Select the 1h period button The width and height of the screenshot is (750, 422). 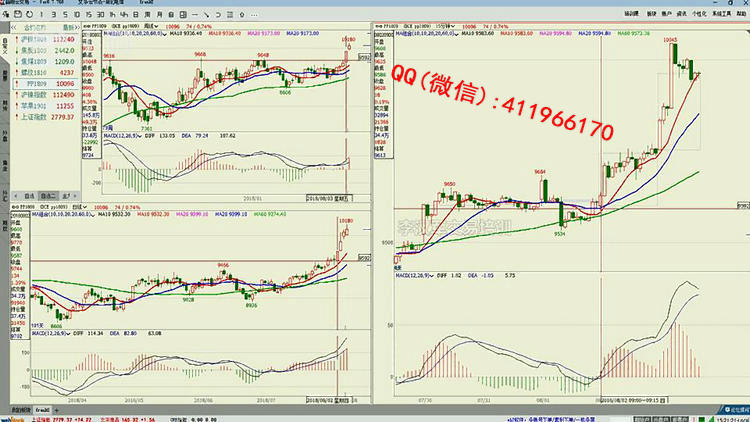click(112, 14)
